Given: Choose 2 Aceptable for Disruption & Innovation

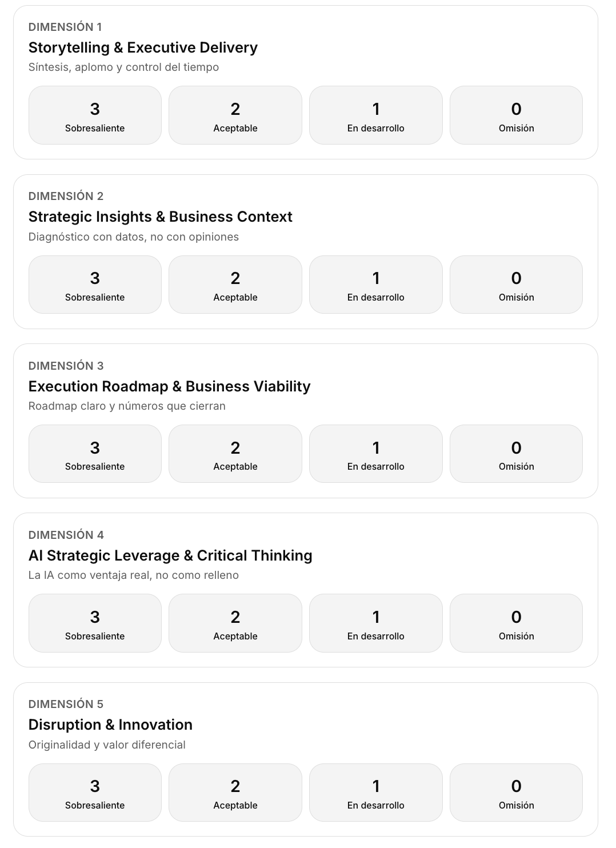Looking at the screenshot, I should click(235, 793).
